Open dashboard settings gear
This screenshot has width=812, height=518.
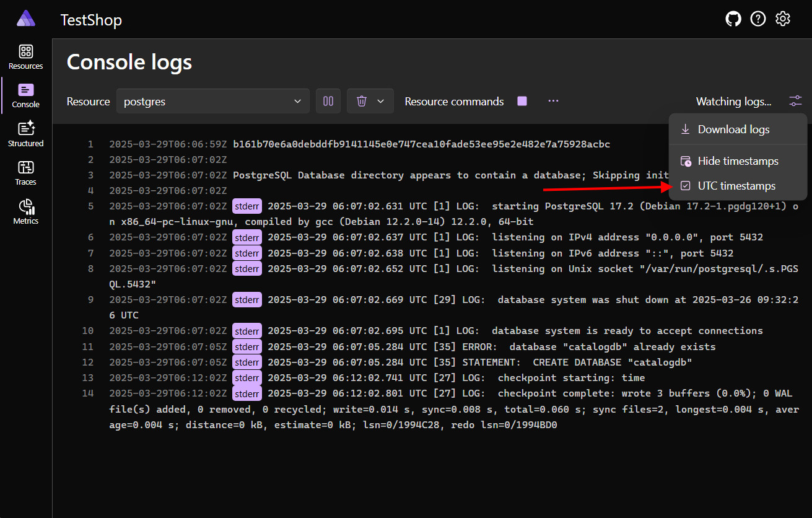(782, 19)
